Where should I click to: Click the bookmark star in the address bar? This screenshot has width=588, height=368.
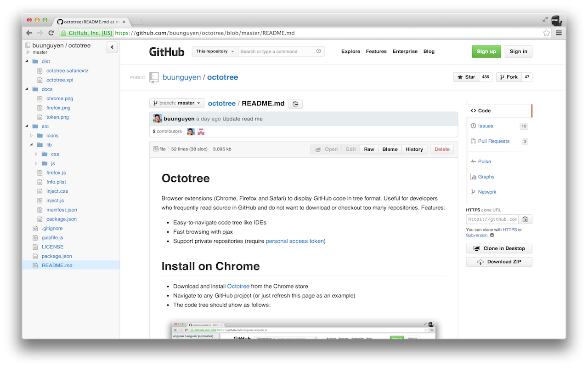(546, 33)
